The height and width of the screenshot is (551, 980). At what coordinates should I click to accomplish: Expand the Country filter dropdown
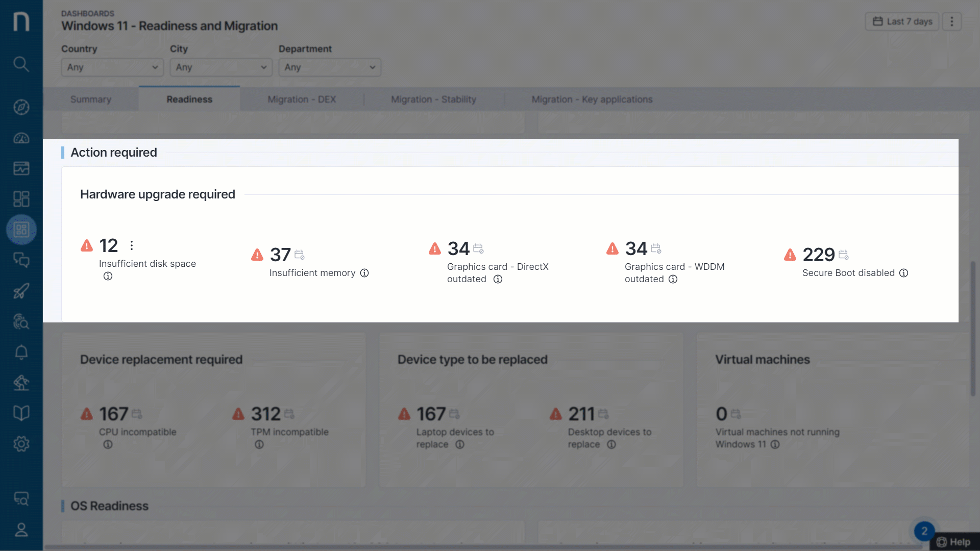pos(112,67)
